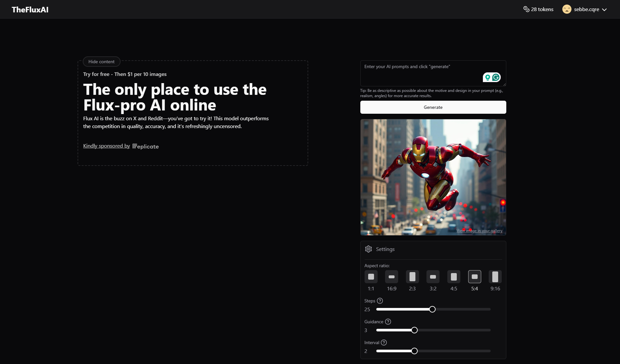Click the Aspect ratio label
Image resolution: width=620 pixels, height=364 pixels.
tap(377, 266)
